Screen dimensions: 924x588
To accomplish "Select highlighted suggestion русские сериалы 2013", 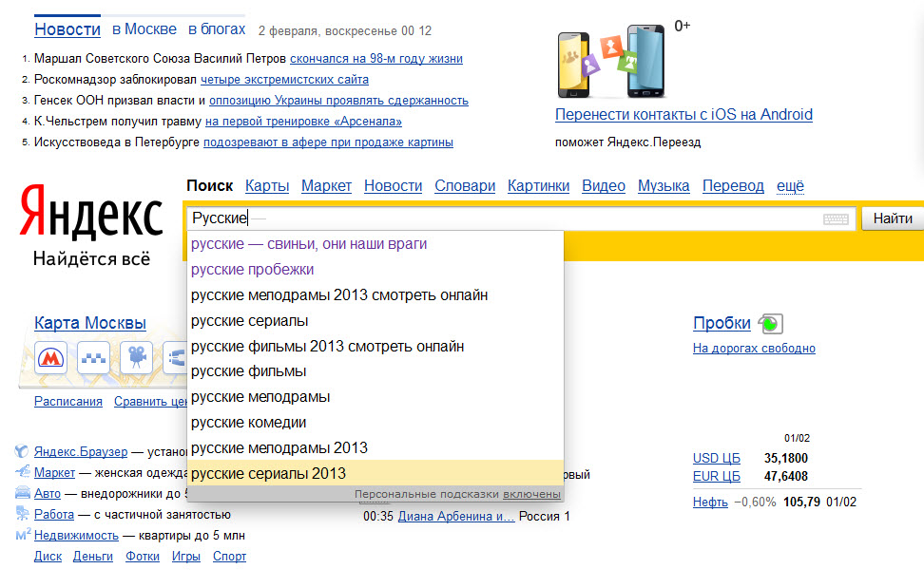I will pyautogui.click(x=375, y=473).
